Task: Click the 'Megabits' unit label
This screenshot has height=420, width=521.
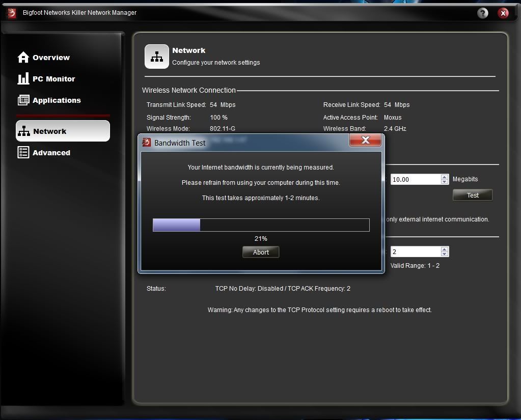Action: coord(465,179)
